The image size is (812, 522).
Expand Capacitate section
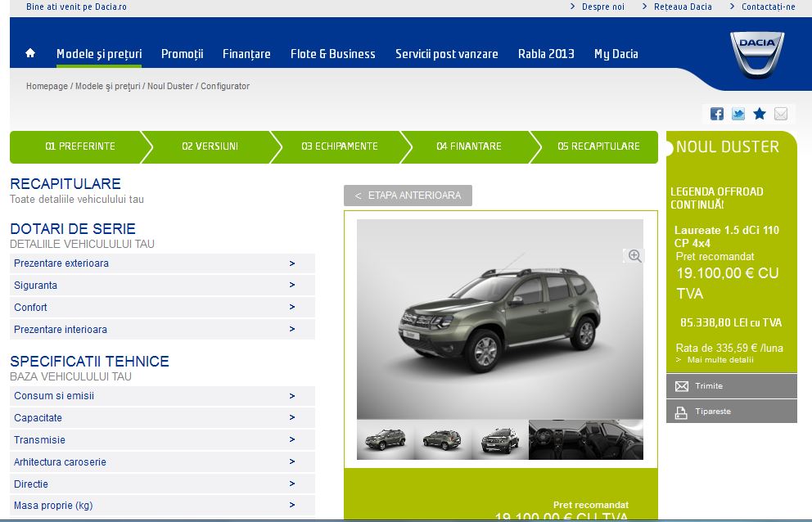(x=162, y=418)
